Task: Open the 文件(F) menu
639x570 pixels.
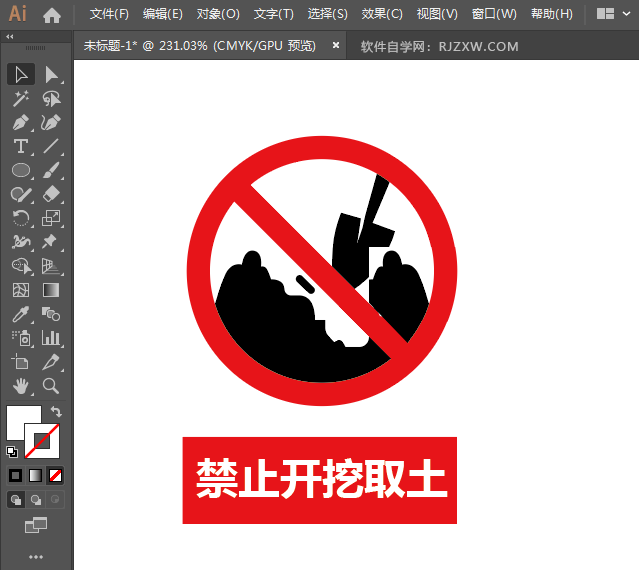Action: [109, 14]
